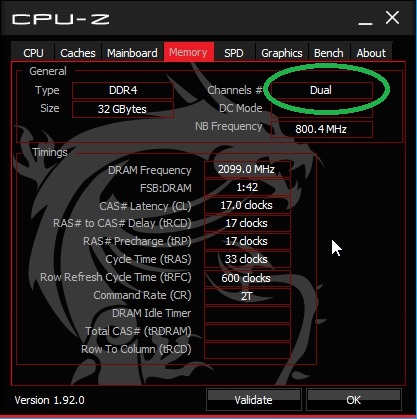Click the Channels field showing Dual
Screen dimensions: 417x419
(x=321, y=90)
